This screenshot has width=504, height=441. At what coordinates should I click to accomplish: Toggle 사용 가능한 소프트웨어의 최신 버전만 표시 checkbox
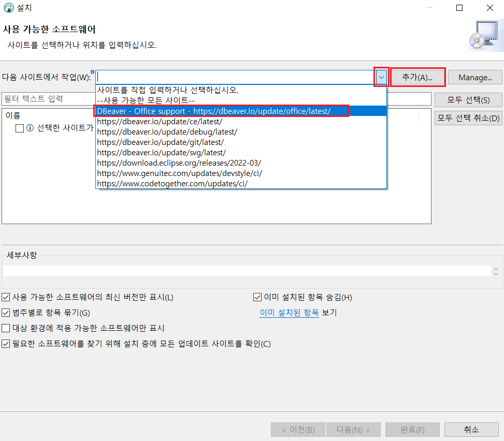coord(6,297)
